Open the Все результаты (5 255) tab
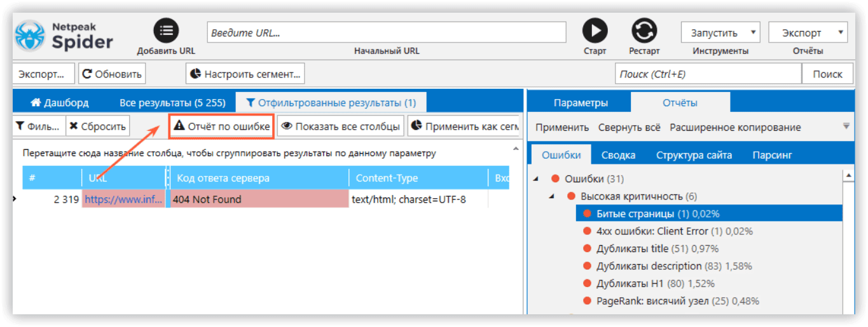 (172, 102)
